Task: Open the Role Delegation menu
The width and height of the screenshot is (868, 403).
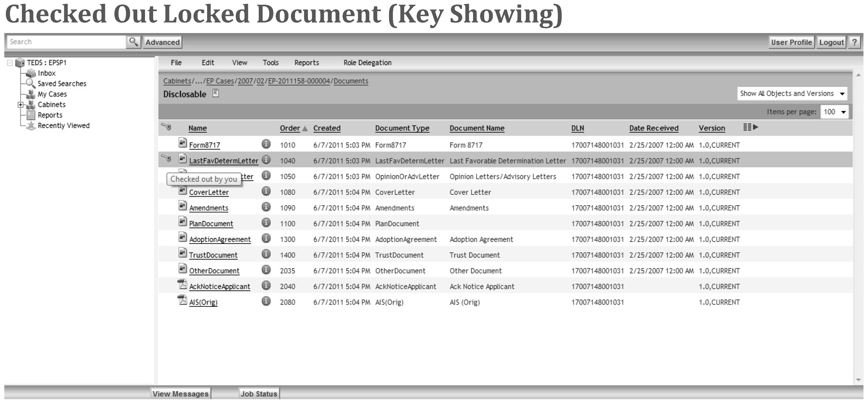Action: [367, 63]
